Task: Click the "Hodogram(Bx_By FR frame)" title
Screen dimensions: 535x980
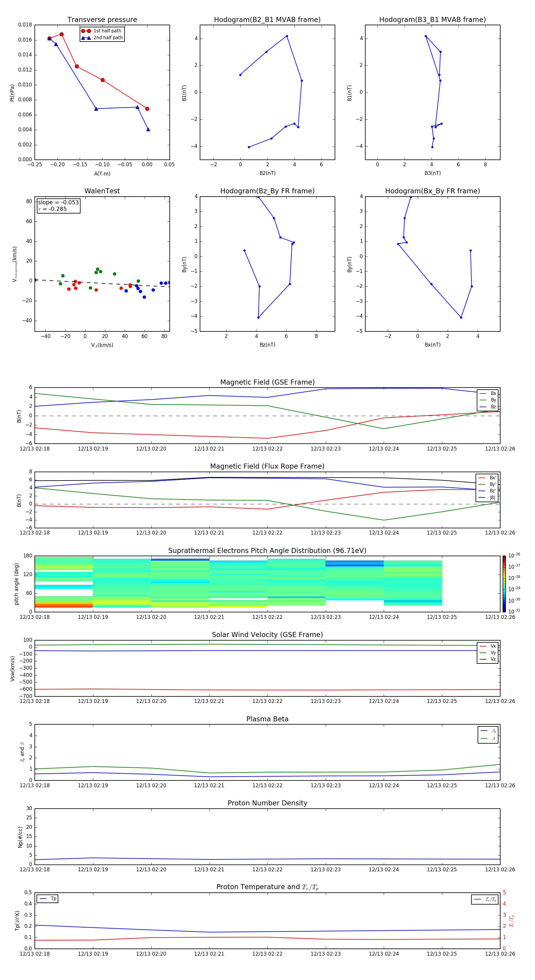Action: tap(432, 191)
